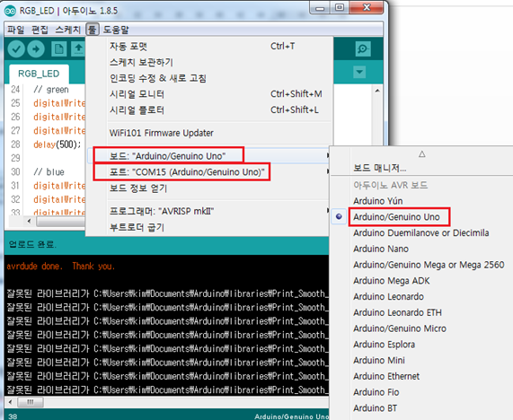This screenshot has height=420, width=513.
Task: Click console horizontal scrollbar left arrow
Action: pos(10,402)
